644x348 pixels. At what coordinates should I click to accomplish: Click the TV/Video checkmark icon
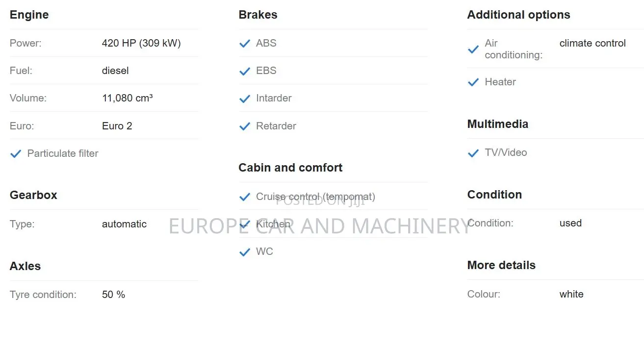473,153
